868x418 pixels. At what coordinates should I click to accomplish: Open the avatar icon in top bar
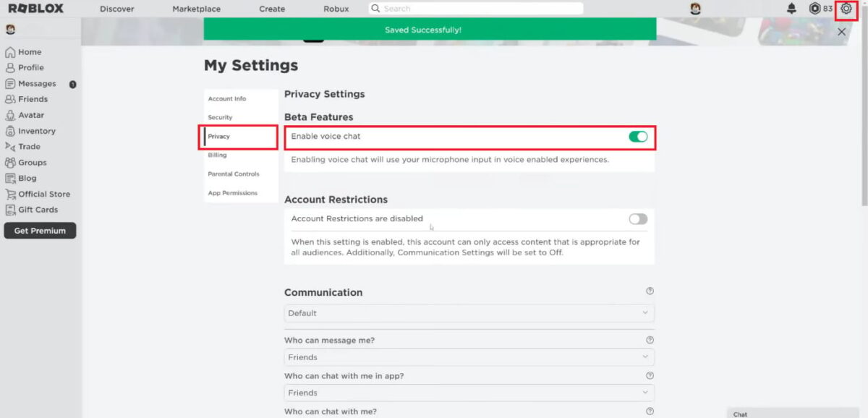[x=695, y=9]
